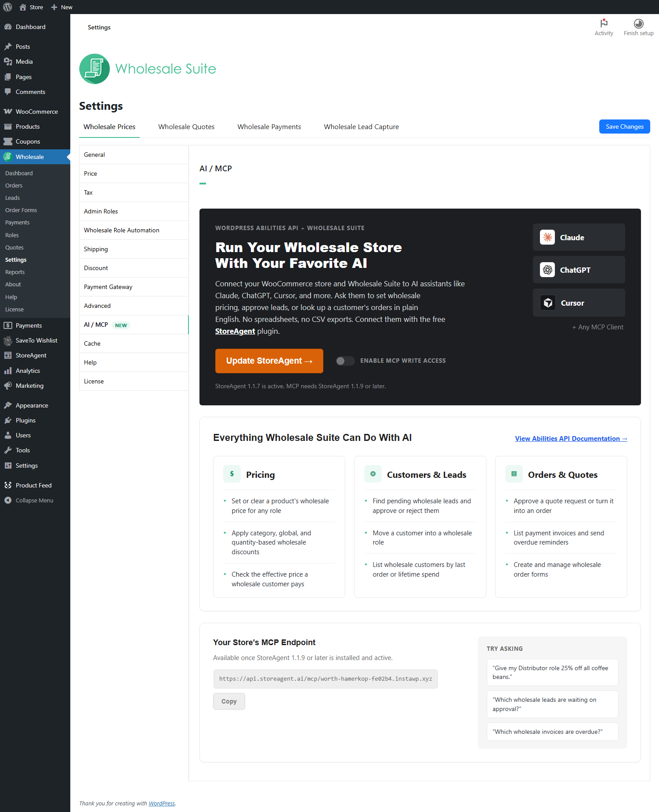Click the Wholesale menu icon
The width and height of the screenshot is (659, 812).
[x=8, y=157]
